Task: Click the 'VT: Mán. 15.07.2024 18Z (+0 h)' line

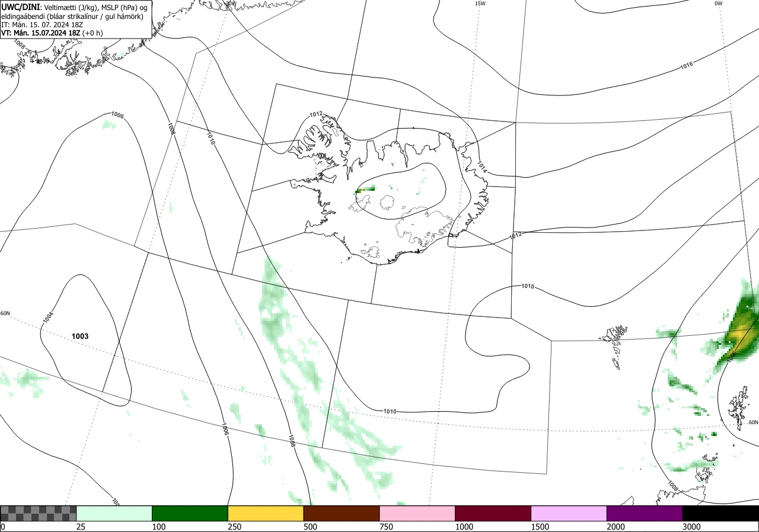Action: 52,33
